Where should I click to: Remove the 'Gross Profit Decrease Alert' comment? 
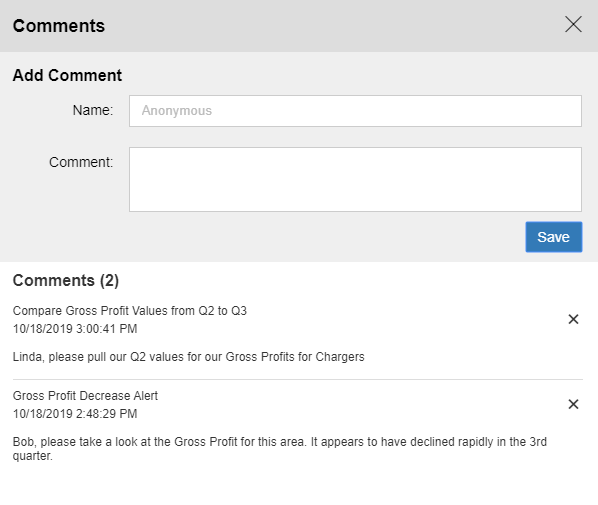pyautogui.click(x=573, y=404)
